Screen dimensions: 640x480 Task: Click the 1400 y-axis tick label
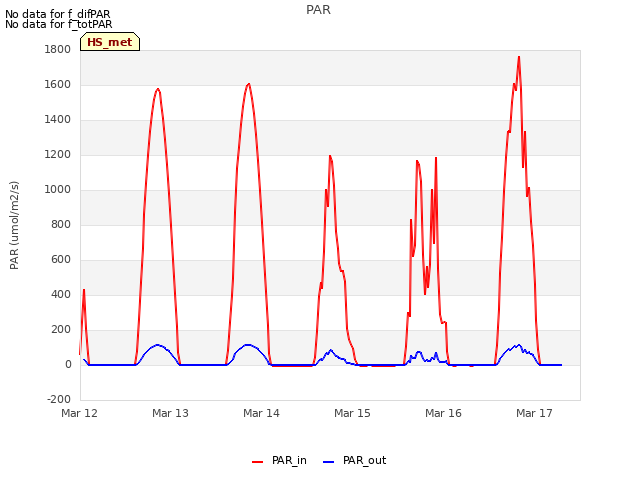pyautogui.click(x=58, y=120)
